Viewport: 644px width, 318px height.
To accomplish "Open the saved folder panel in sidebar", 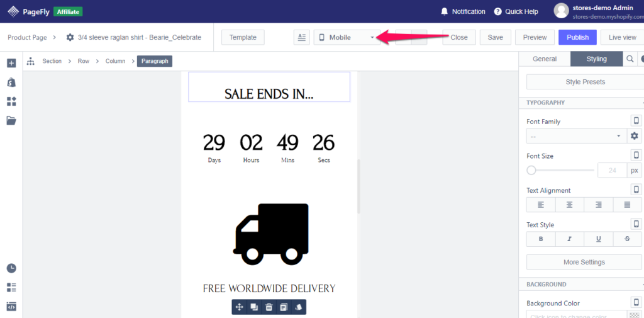I will click(x=11, y=120).
